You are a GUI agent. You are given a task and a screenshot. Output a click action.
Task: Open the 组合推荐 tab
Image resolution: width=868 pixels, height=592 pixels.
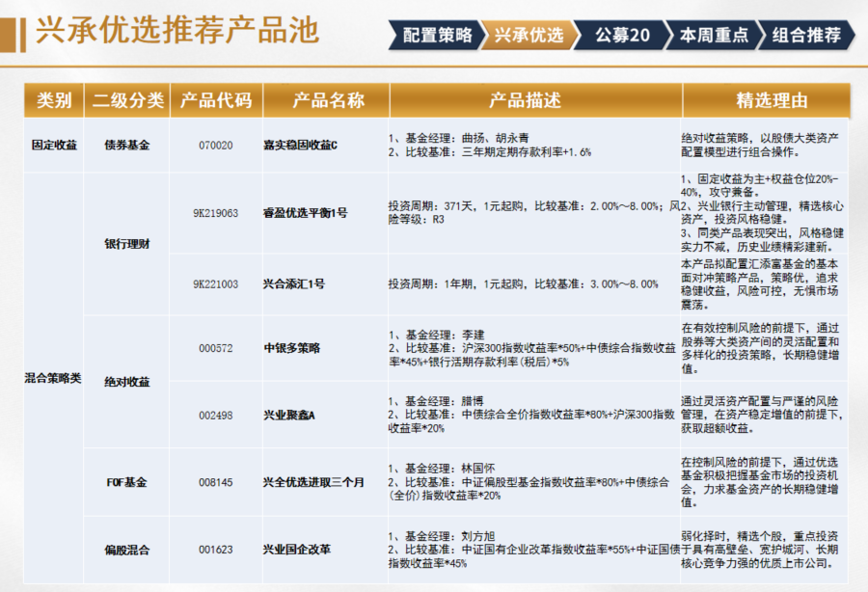tap(806, 36)
